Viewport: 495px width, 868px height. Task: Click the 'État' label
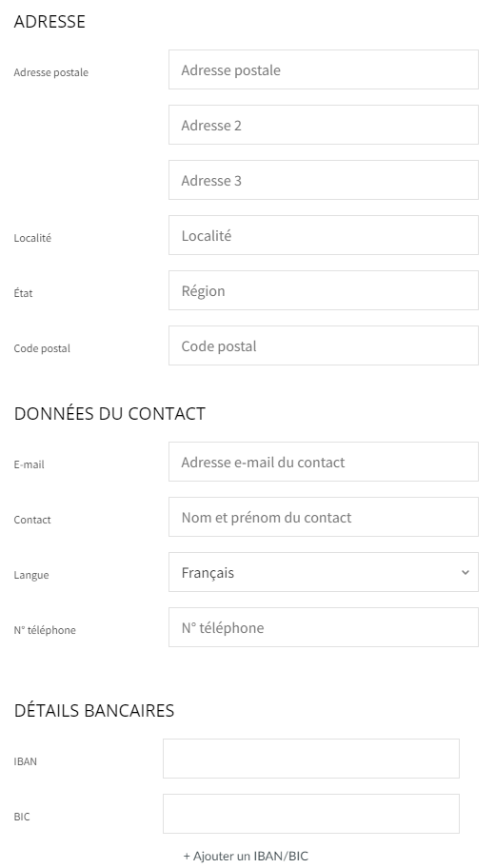pyautogui.click(x=23, y=293)
